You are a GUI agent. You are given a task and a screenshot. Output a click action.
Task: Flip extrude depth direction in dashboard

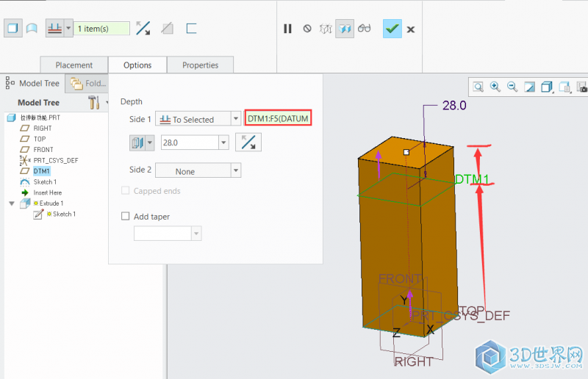(x=143, y=29)
